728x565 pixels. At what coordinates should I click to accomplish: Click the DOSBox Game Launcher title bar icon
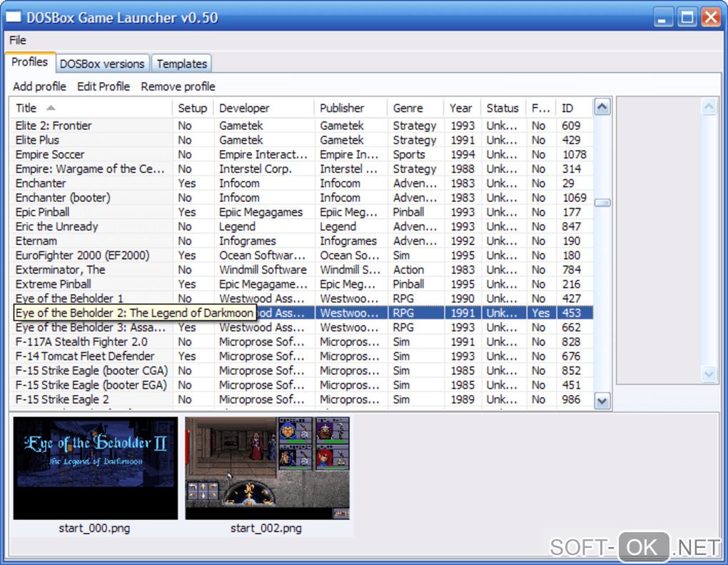coord(14,17)
